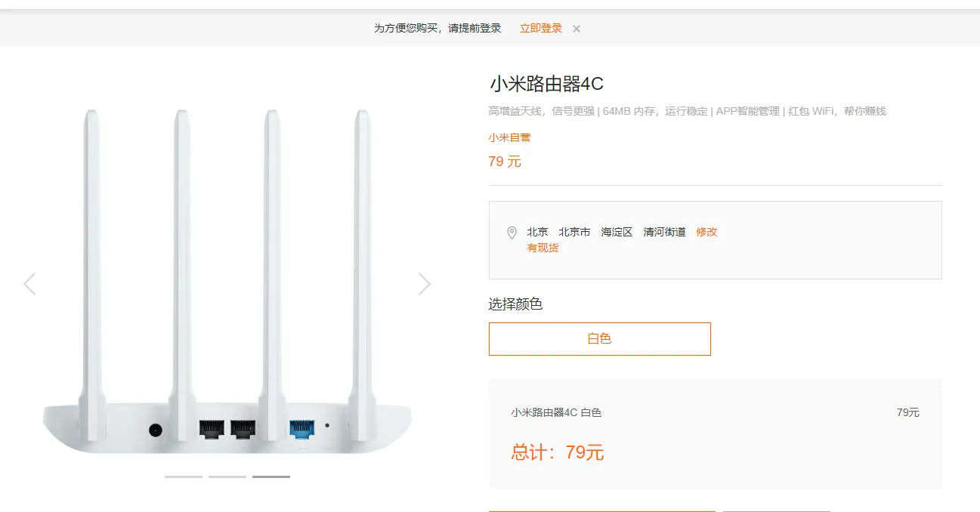The image size is (980, 512).
Task: Click the third active carousel indicator
Action: [x=271, y=477]
